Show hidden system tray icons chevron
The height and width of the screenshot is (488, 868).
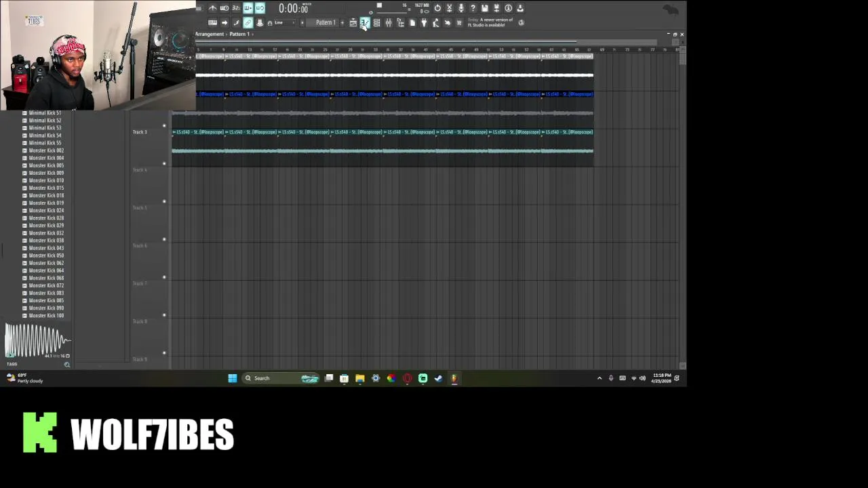pyautogui.click(x=599, y=378)
